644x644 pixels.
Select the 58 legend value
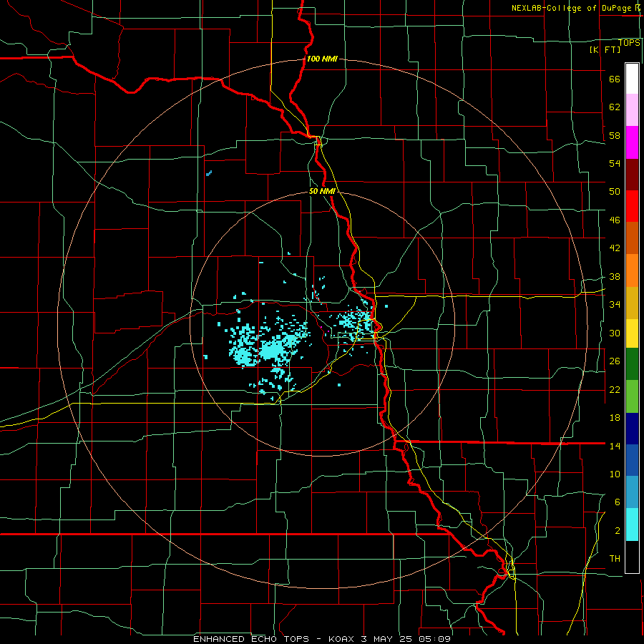tap(615, 135)
